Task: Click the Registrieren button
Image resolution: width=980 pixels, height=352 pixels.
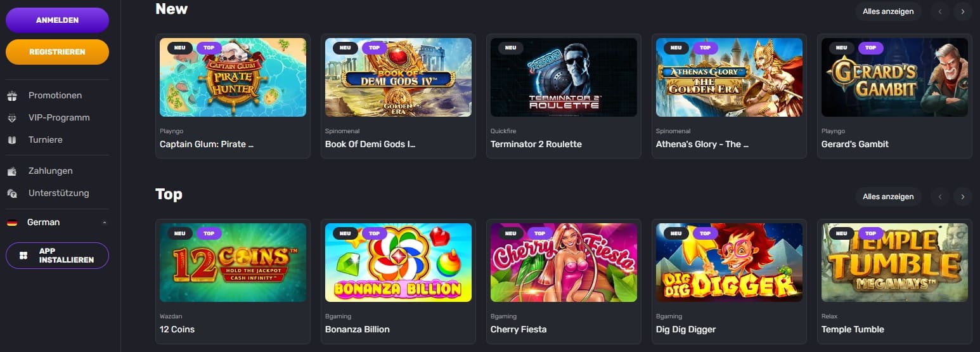Action: click(x=57, y=52)
